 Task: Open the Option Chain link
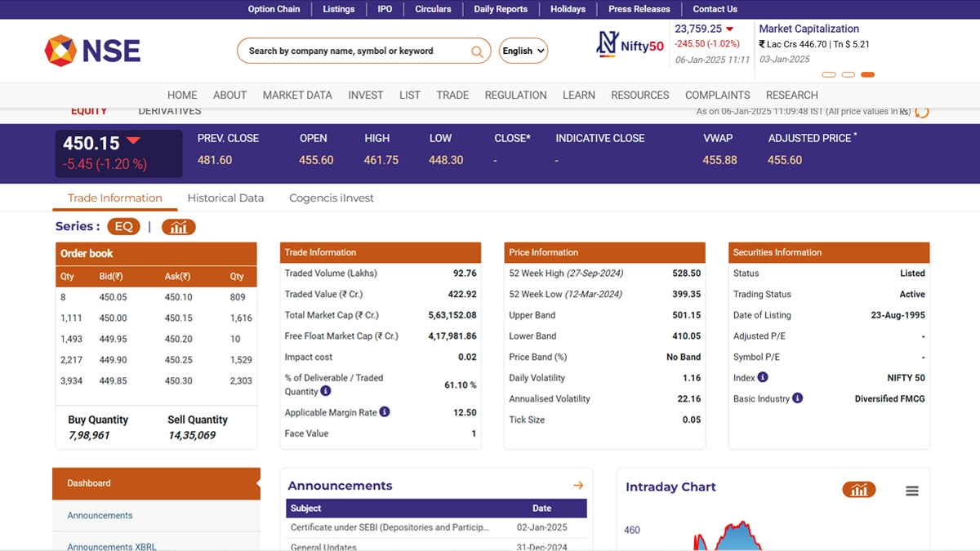click(x=274, y=9)
